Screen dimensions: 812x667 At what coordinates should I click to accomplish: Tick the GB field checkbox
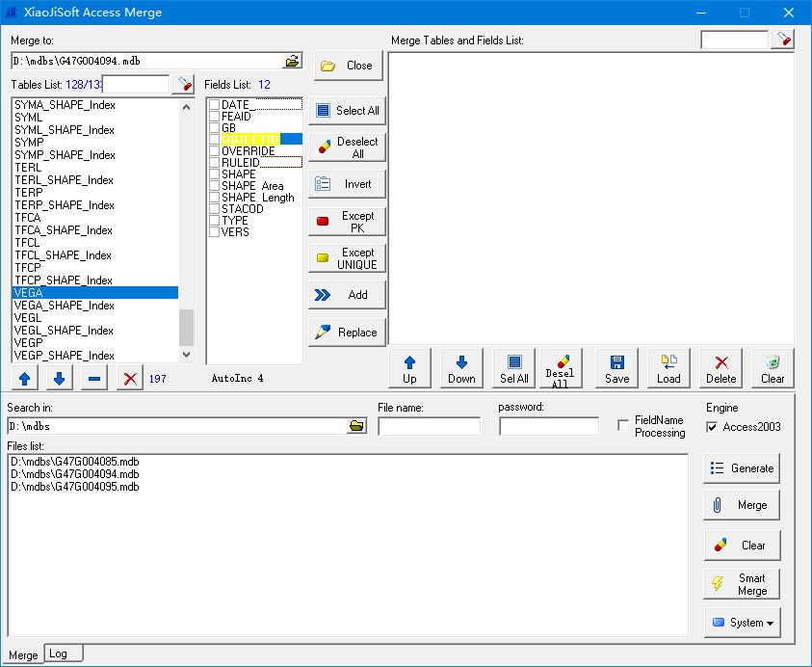click(215, 127)
